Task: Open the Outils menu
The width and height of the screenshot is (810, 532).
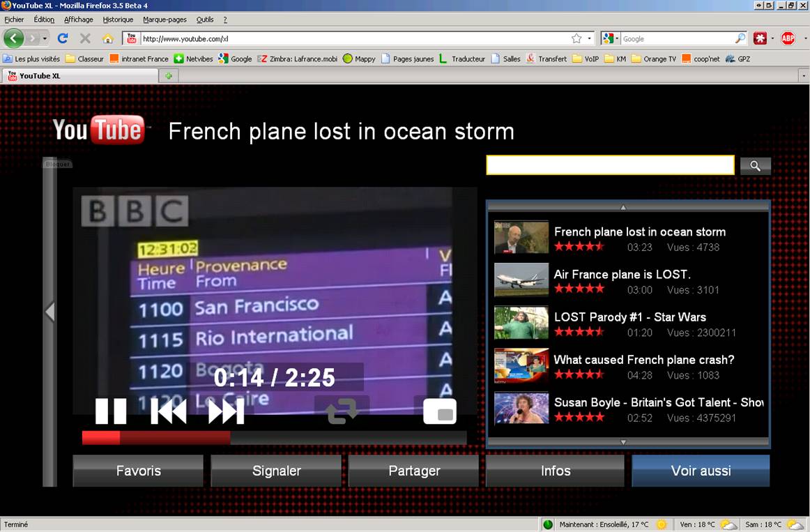Action: click(204, 20)
